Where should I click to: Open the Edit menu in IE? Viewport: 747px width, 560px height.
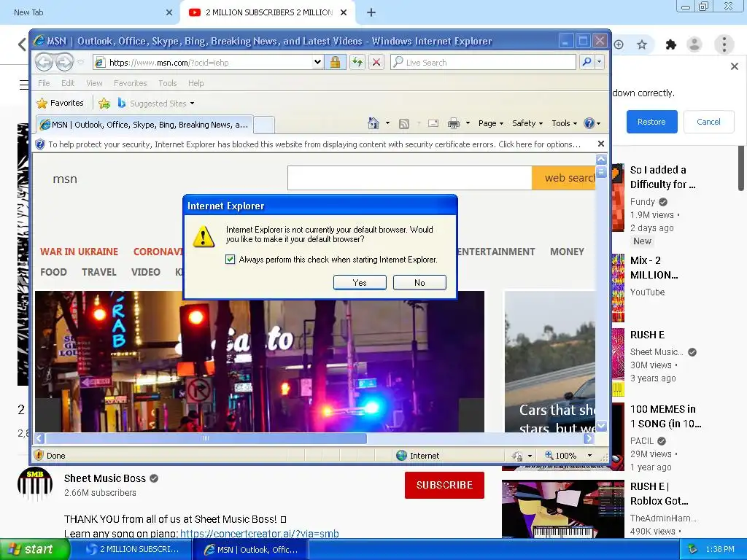[68, 83]
